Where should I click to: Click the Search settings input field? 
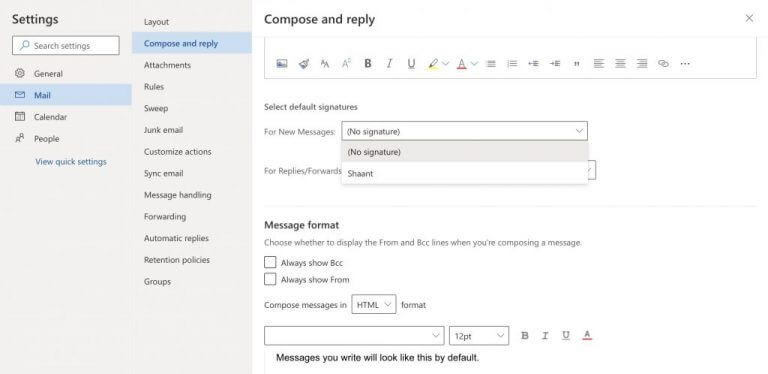(x=66, y=46)
